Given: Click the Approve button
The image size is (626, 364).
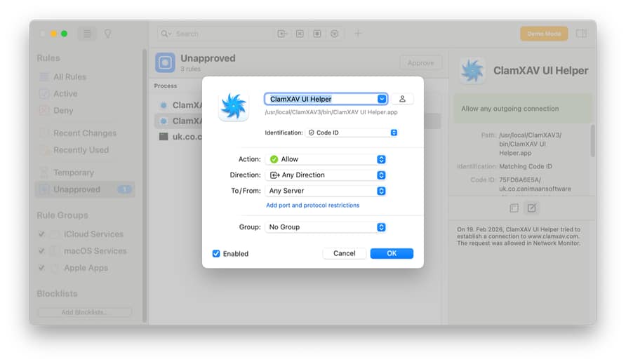Looking at the screenshot, I should pyautogui.click(x=421, y=63).
